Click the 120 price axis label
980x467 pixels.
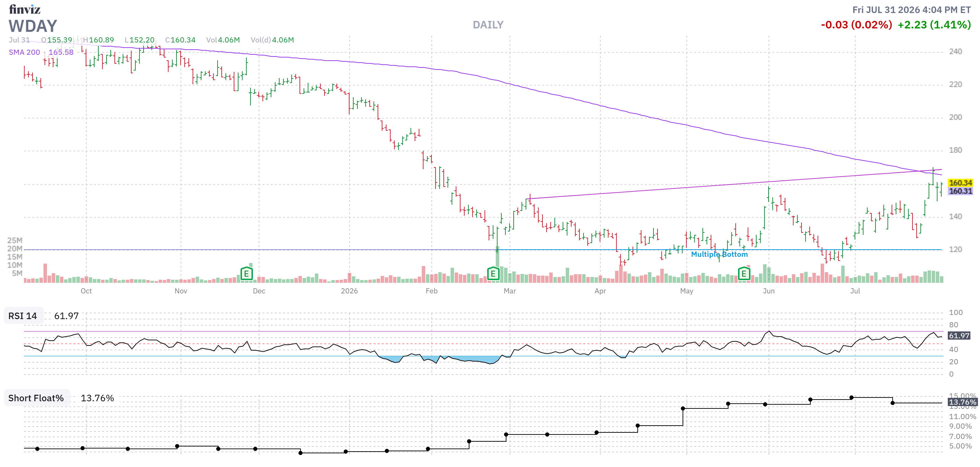[x=955, y=249]
